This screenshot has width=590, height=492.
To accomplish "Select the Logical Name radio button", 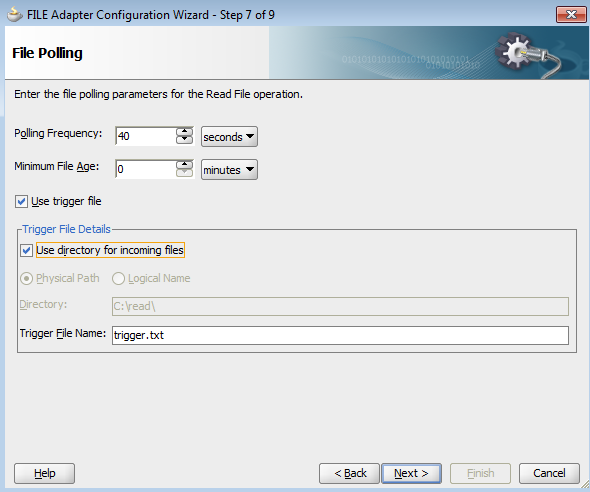I will click(x=118, y=278).
